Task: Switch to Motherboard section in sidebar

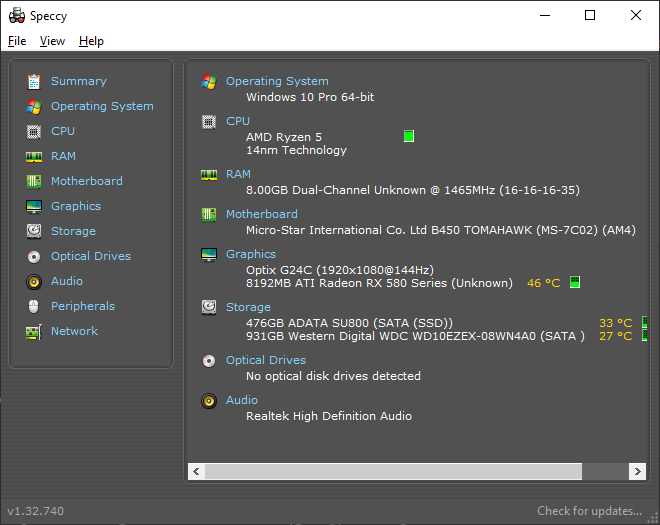Action: [x=87, y=181]
